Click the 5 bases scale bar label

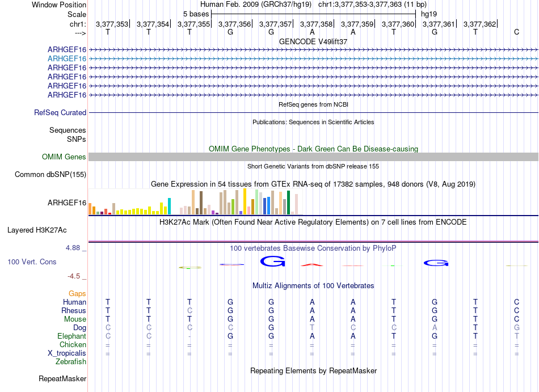point(196,14)
